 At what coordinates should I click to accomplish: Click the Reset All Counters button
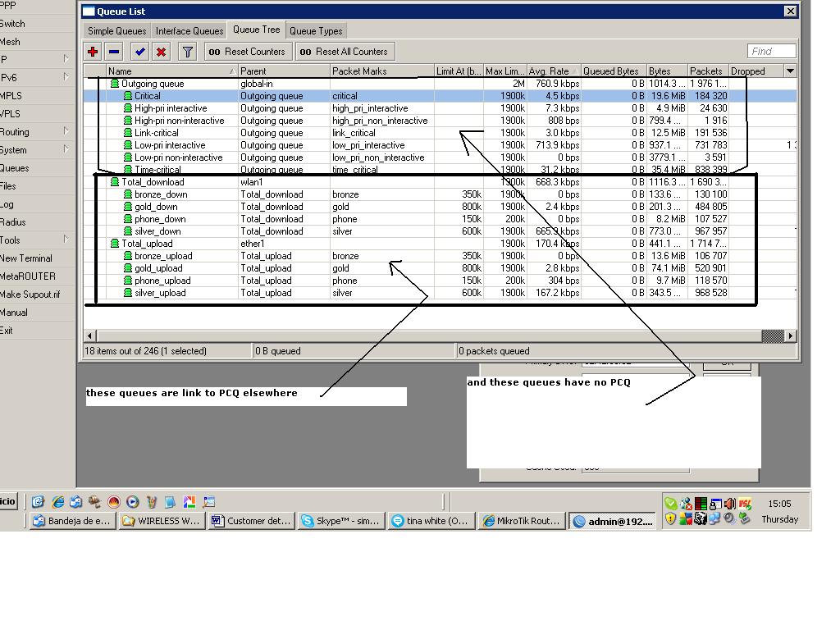tap(345, 52)
